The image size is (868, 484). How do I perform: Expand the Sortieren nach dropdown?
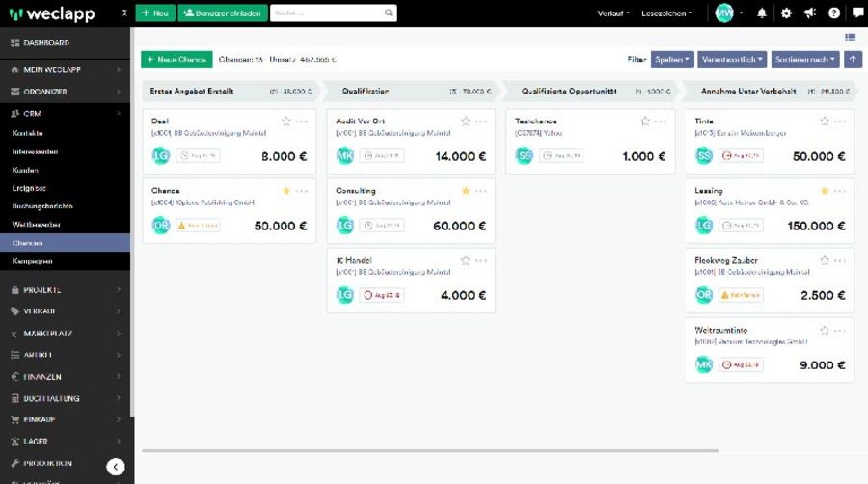[805, 60]
